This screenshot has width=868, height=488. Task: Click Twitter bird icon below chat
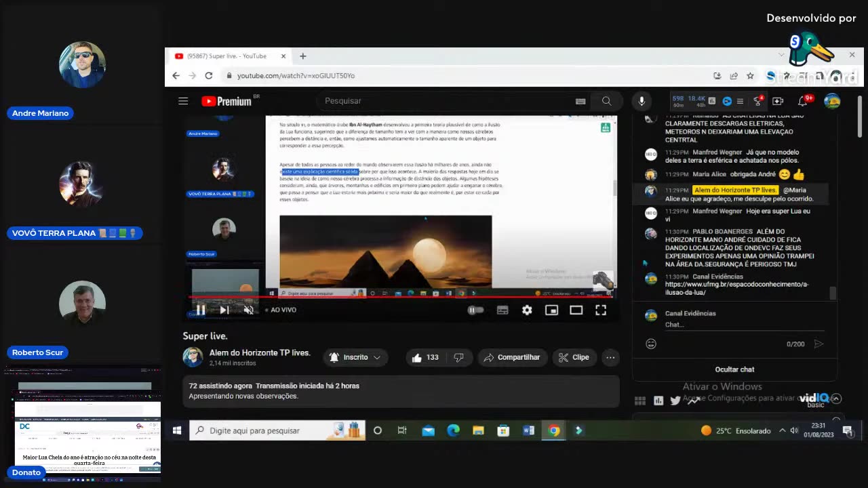tap(675, 401)
